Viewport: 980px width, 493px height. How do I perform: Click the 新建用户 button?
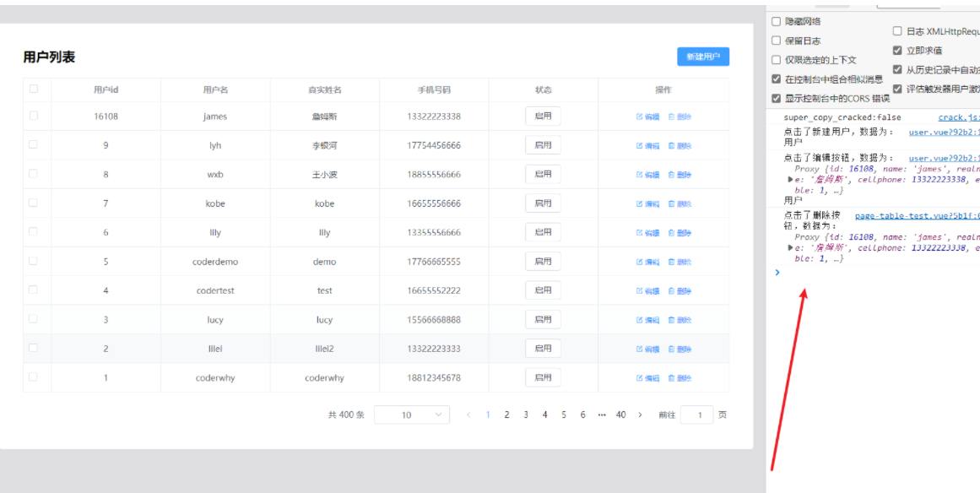702,57
